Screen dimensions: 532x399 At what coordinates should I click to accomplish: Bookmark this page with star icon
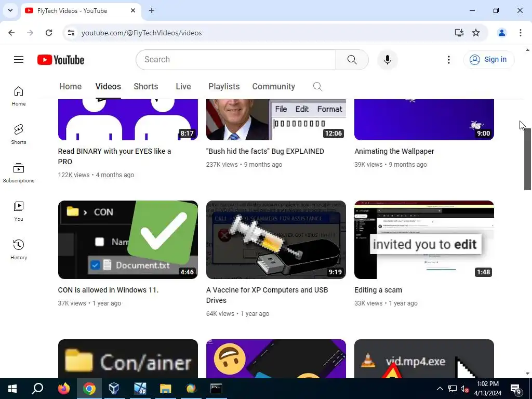(x=476, y=33)
